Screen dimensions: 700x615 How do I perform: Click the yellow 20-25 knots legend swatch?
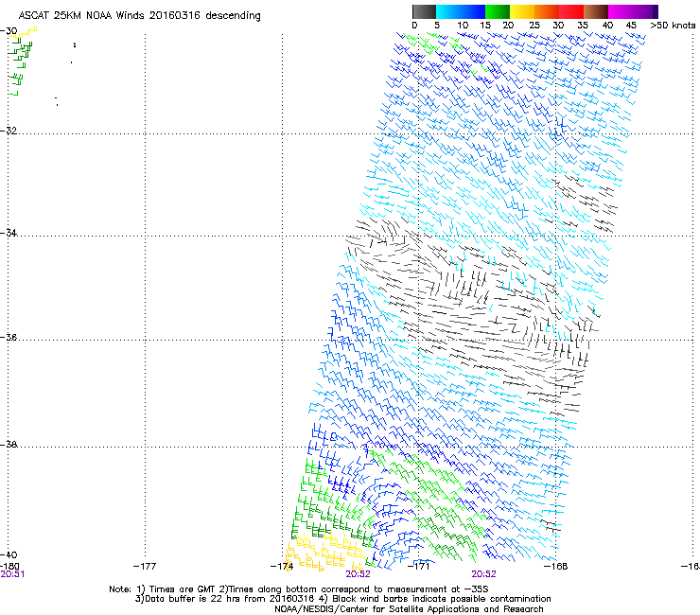click(522, 11)
